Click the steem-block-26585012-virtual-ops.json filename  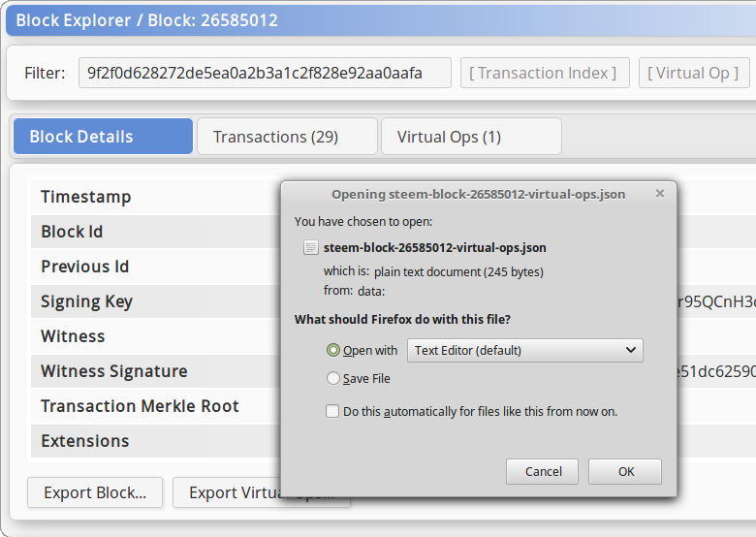435,247
